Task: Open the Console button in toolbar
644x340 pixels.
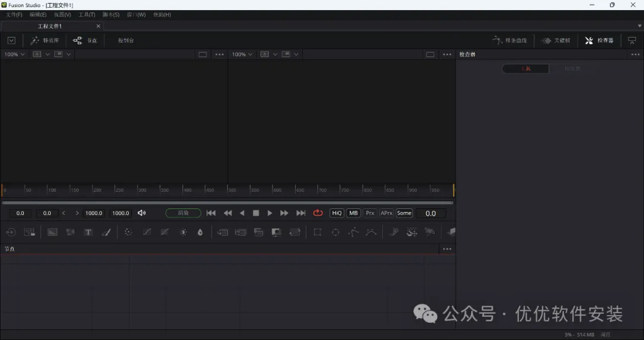Action: (x=126, y=40)
